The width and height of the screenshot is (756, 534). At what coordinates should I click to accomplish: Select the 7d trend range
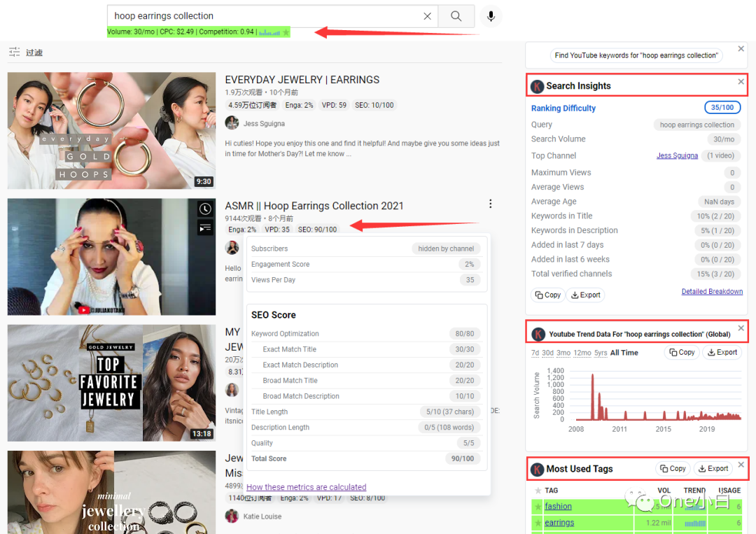click(x=536, y=353)
